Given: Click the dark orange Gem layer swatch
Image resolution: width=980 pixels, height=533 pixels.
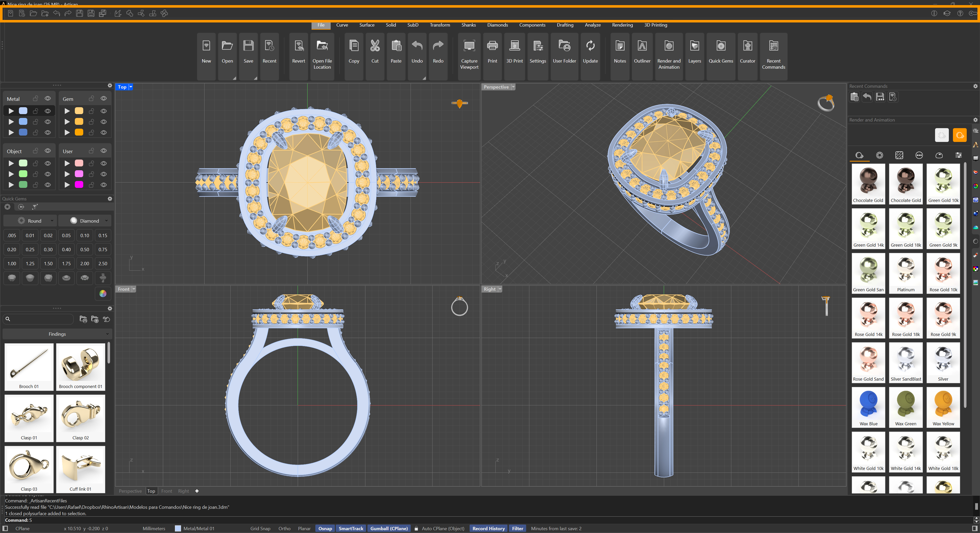Looking at the screenshot, I should point(79,132).
